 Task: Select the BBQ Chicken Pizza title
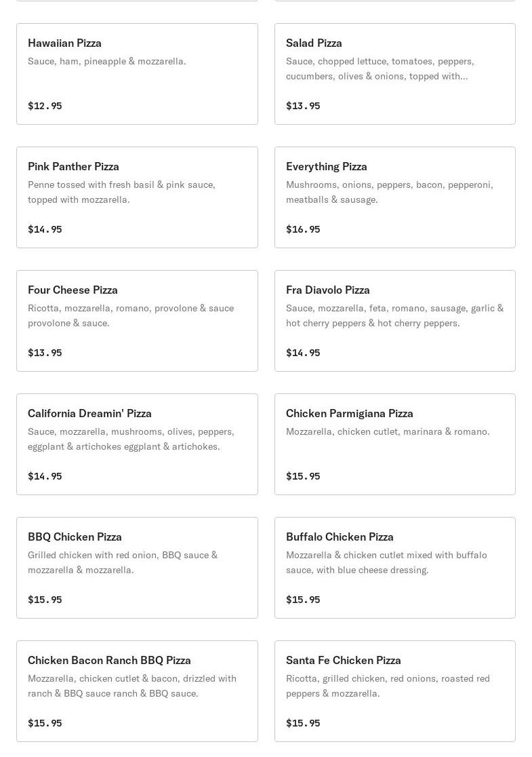(75, 537)
